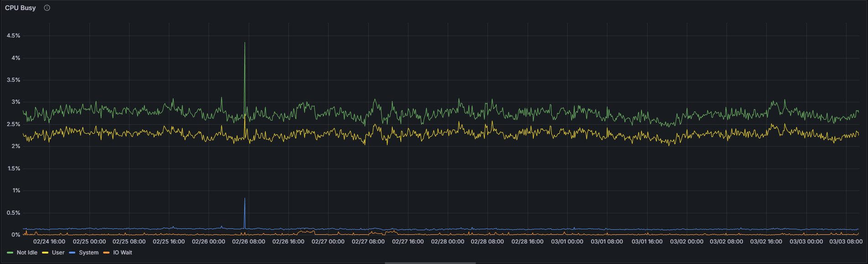Click the yellow User color swatch
Viewport: 868px width, 264px height.
point(45,253)
